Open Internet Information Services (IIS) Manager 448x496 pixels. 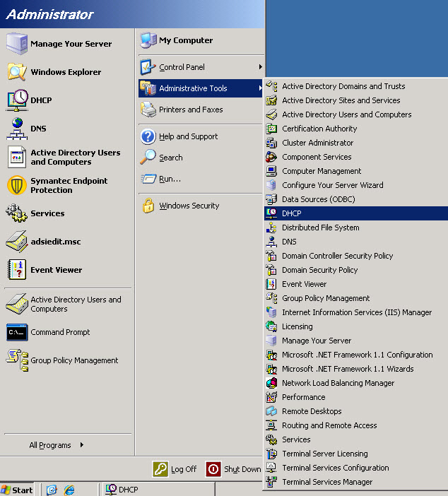pyautogui.click(x=356, y=312)
